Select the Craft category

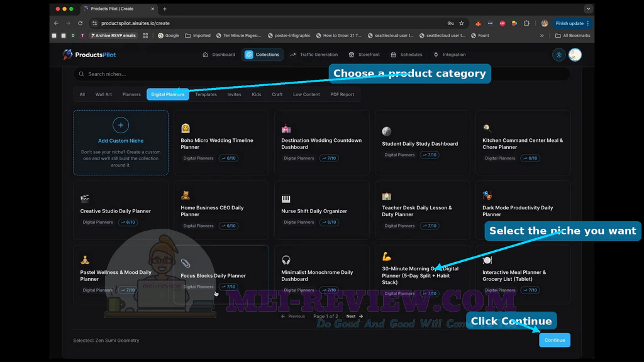click(x=277, y=94)
